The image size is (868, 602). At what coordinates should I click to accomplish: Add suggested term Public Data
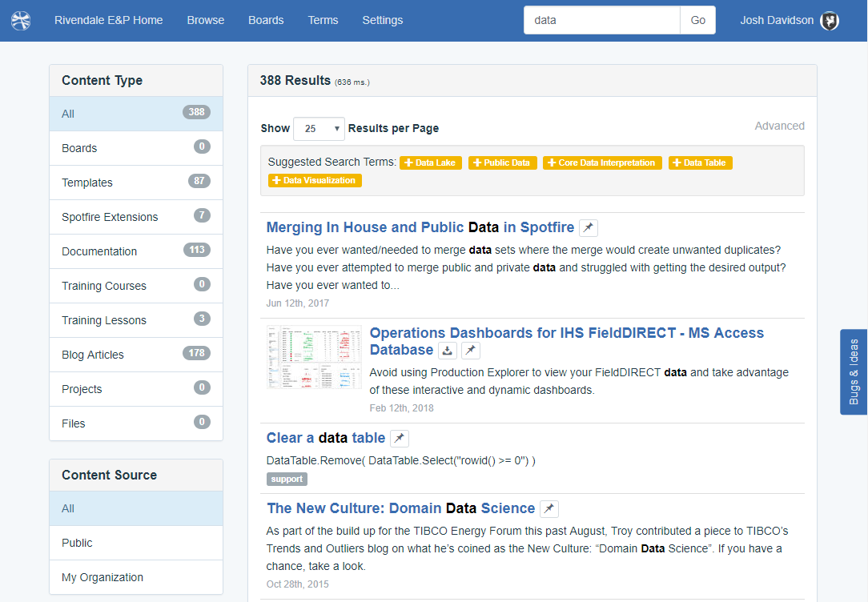[502, 163]
